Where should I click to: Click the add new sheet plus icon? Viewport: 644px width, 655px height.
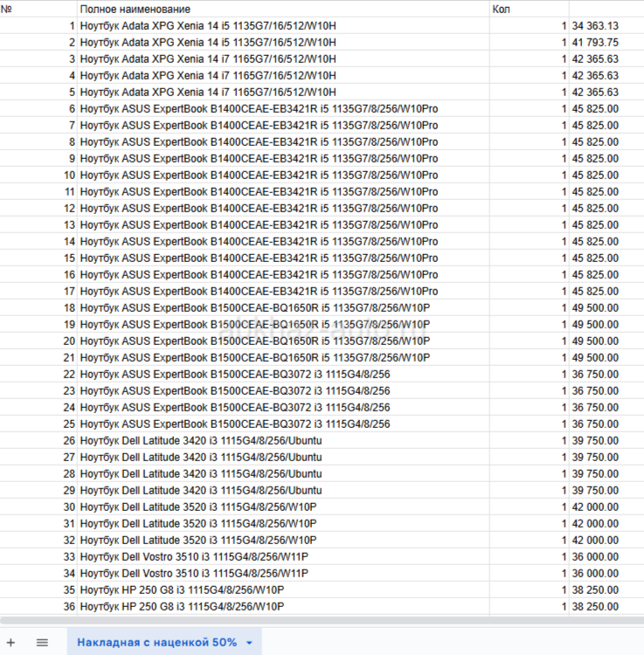(11, 642)
